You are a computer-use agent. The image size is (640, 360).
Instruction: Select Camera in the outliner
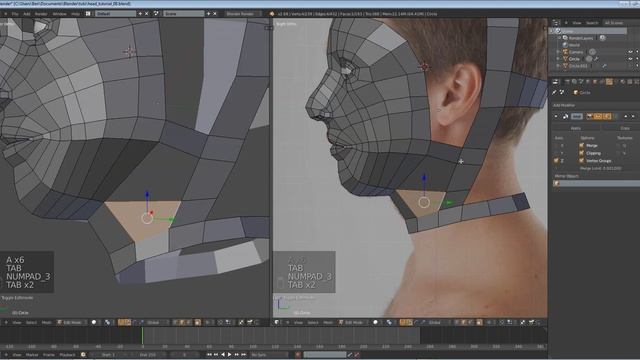576,52
